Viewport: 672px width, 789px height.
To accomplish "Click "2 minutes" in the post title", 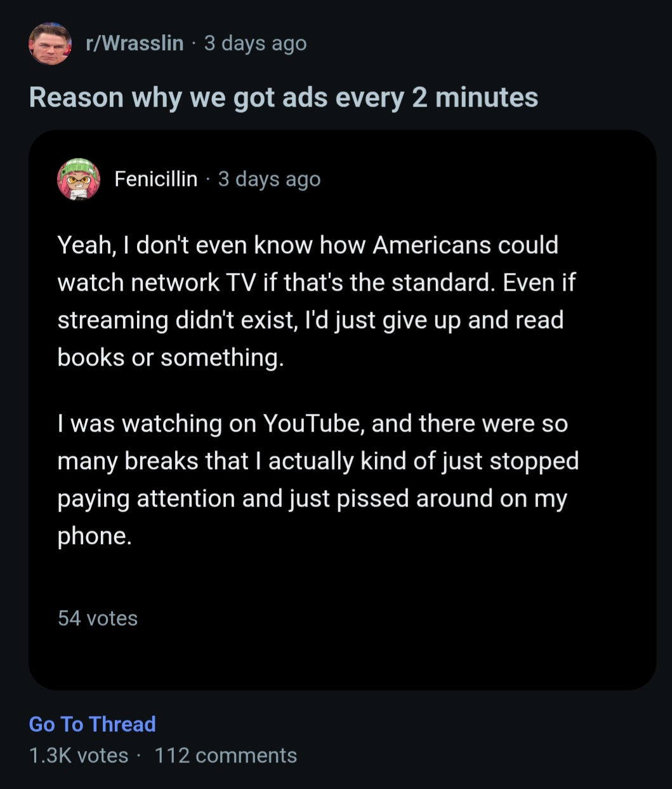I will 475,98.
